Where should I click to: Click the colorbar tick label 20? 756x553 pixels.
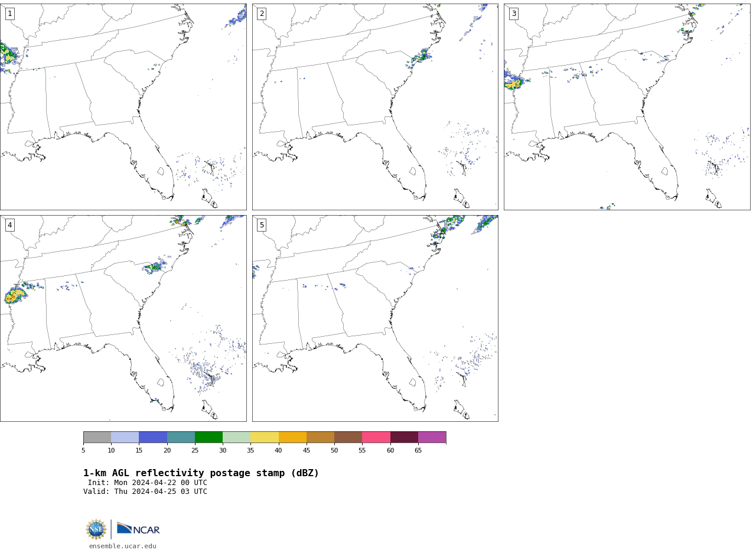(167, 451)
